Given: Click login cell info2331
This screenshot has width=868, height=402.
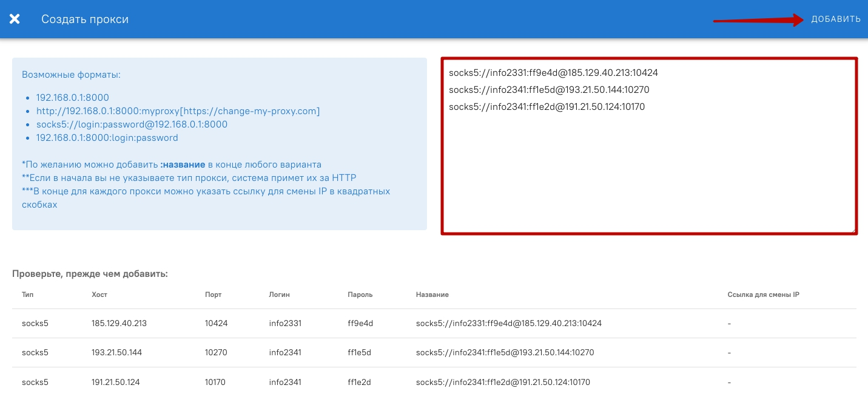Looking at the screenshot, I should coord(285,324).
